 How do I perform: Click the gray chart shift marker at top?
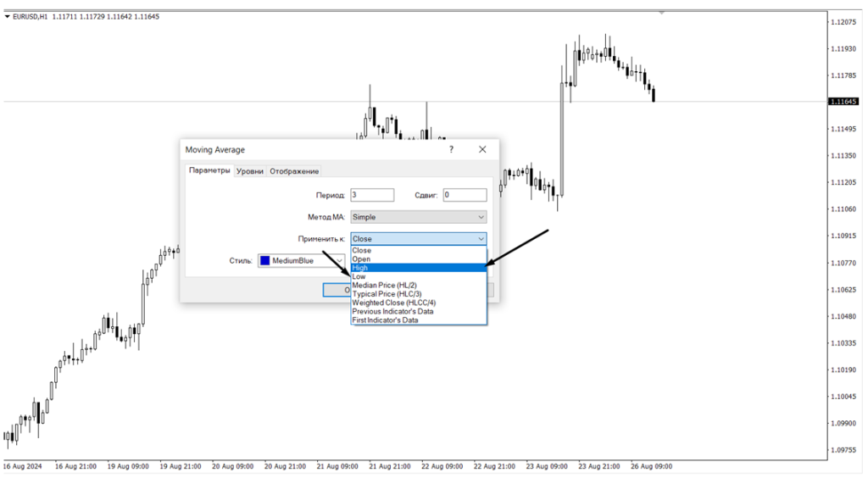point(661,13)
